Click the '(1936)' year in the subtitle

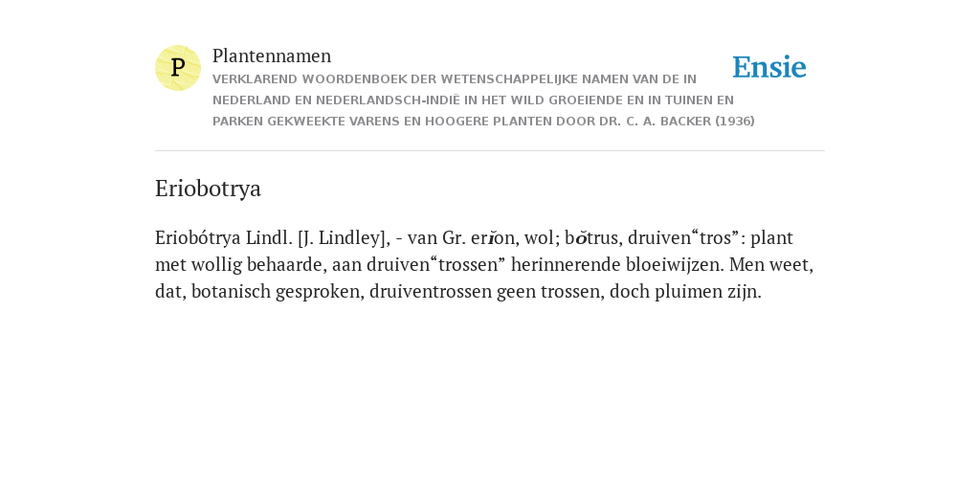click(735, 122)
